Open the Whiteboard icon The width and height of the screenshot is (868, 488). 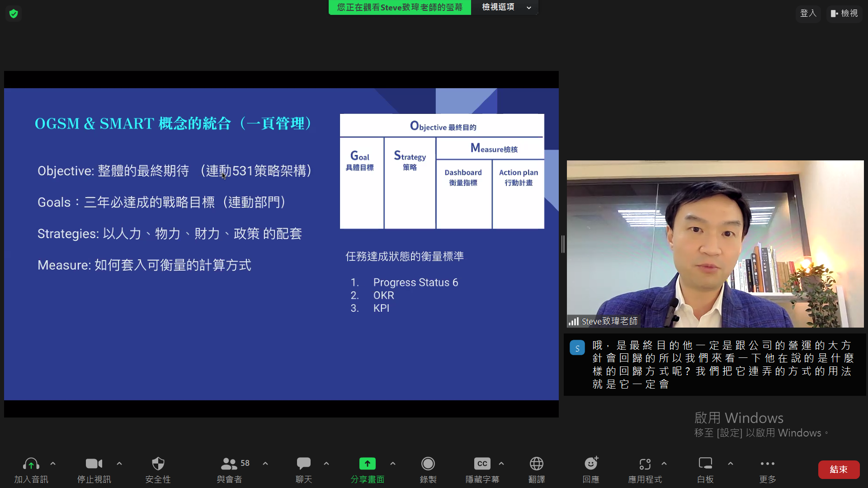pos(705,464)
